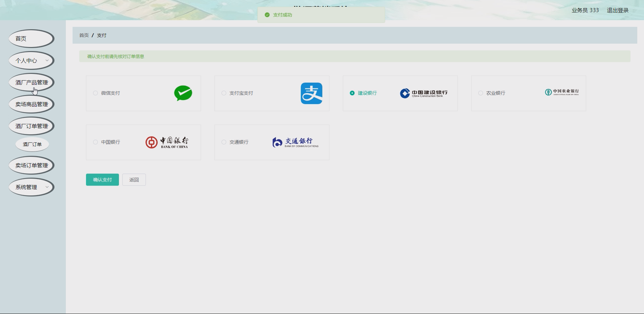This screenshot has height=314, width=644.
Task: Click the 微信支付 label text
Action: pos(111,93)
